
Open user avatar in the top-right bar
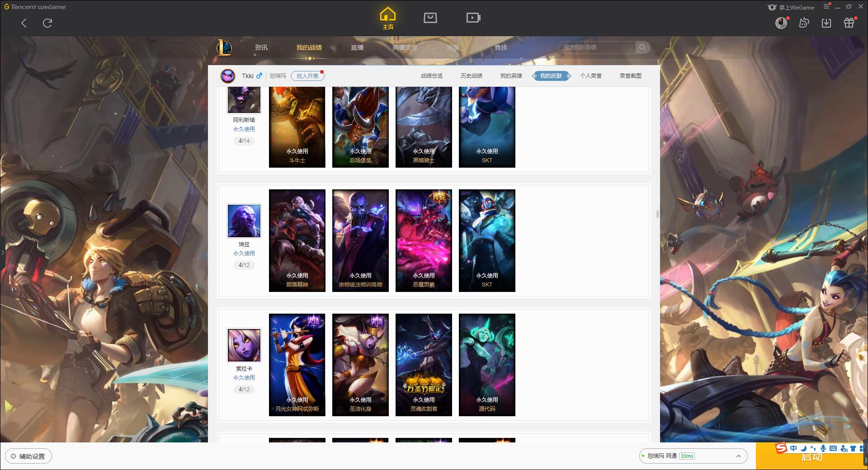(781, 23)
